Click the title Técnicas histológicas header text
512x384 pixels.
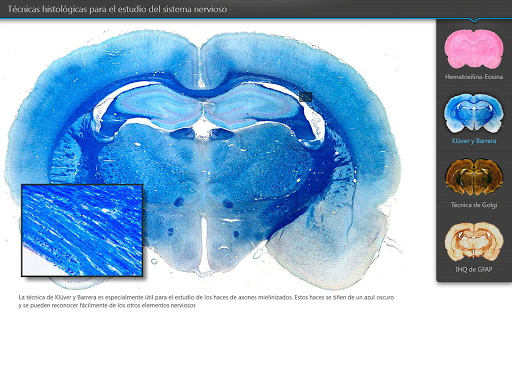[117, 9]
